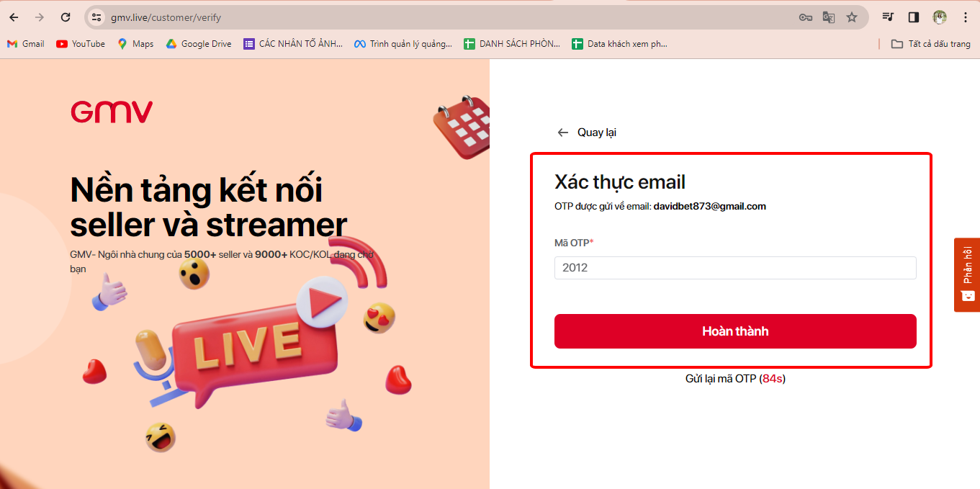Bookmark this page with star icon
The width and height of the screenshot is (980, 489).
pyautogui.click(x=852, y=17)
